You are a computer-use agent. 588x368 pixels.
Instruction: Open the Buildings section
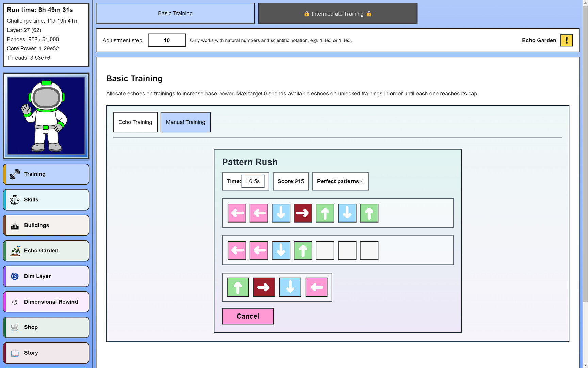click(46, 225)
